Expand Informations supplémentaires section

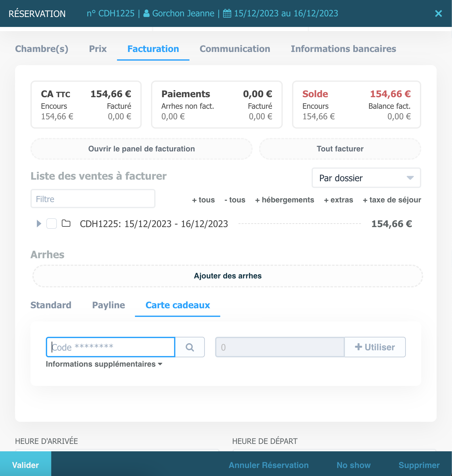(104, 364)
